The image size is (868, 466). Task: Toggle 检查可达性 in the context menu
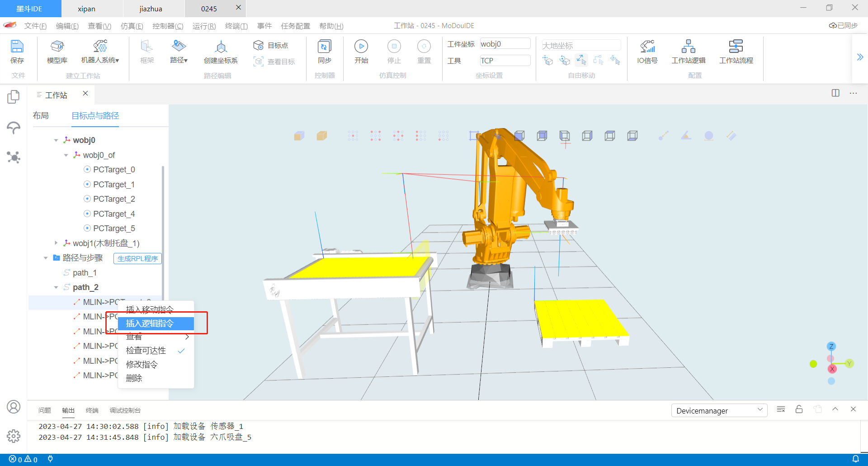pos(146,350)
